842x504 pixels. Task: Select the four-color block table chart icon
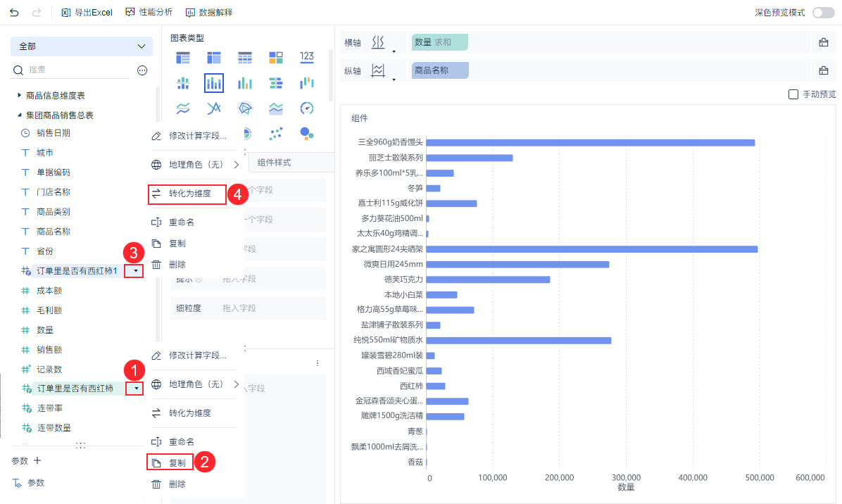point(276,58)
